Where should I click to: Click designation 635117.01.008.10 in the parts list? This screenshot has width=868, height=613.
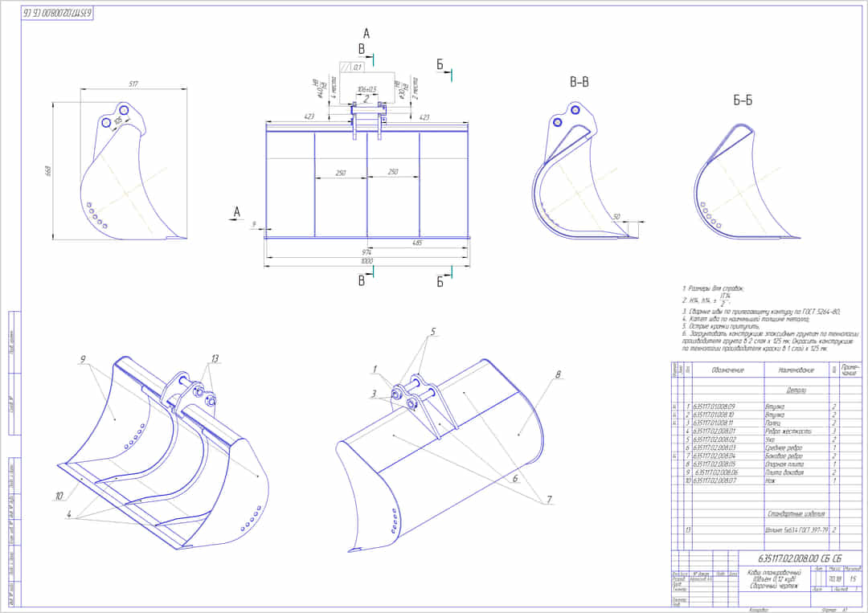click(x=714, y=415)
